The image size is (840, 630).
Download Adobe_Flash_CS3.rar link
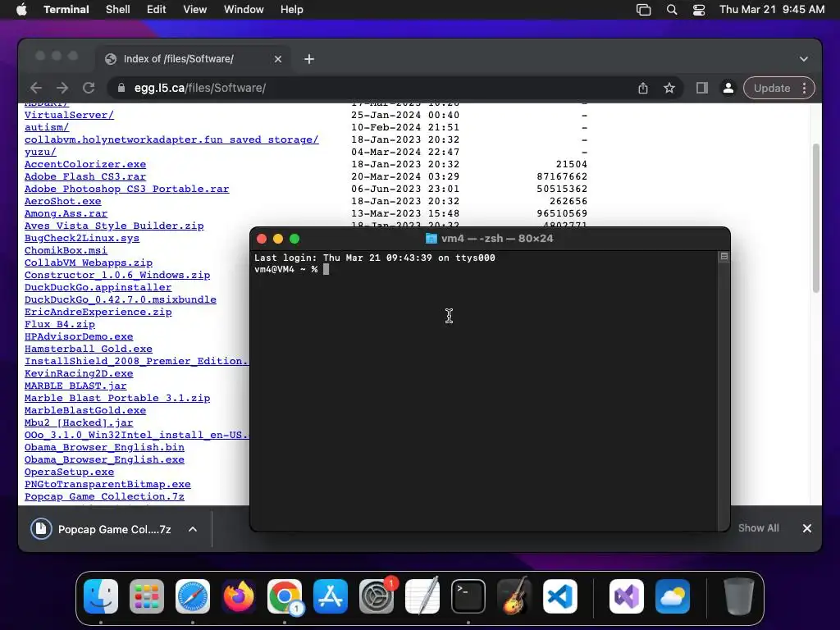point(85,176)
